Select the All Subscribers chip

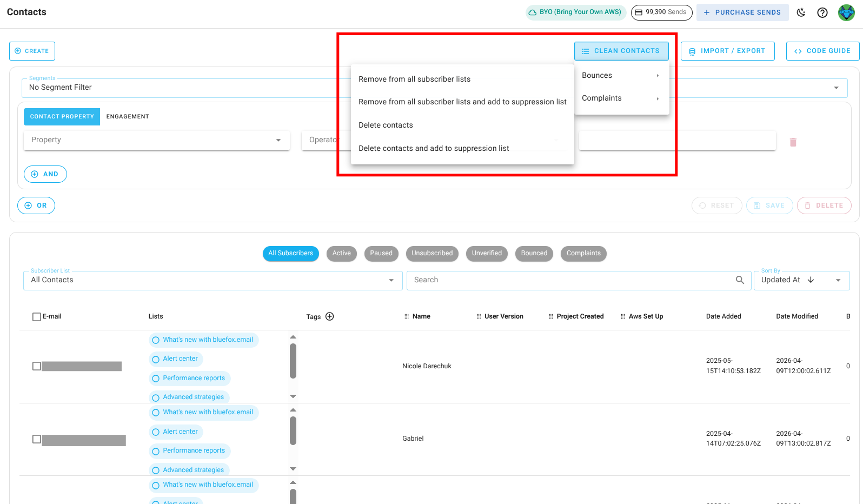(x=291, y=253)
